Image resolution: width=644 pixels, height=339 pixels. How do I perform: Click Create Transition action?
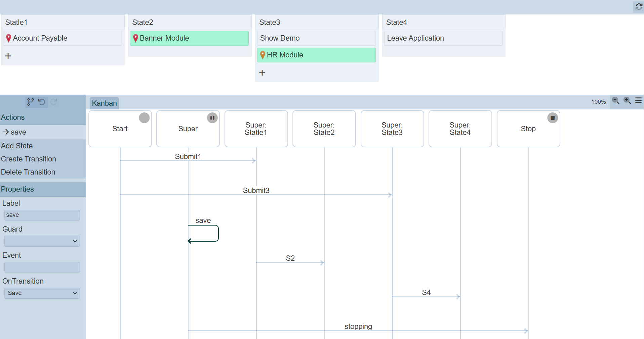pyautogui.click(x=29, y=159)
